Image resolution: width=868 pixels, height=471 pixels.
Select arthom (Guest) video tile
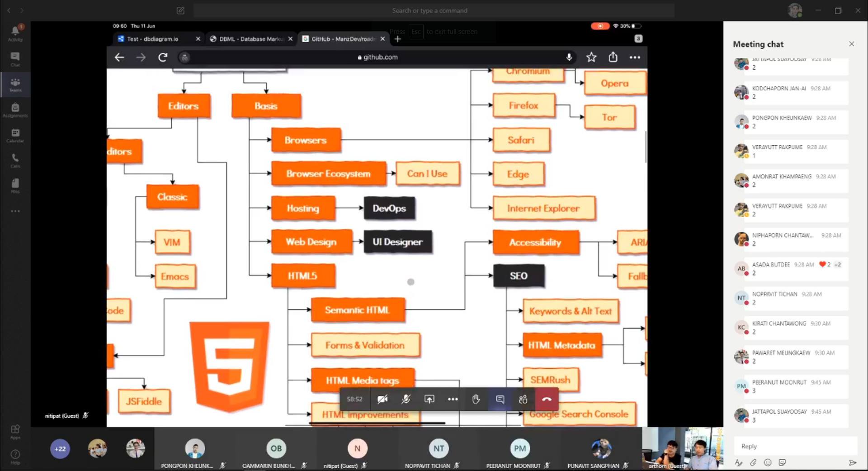coord(682,449)
